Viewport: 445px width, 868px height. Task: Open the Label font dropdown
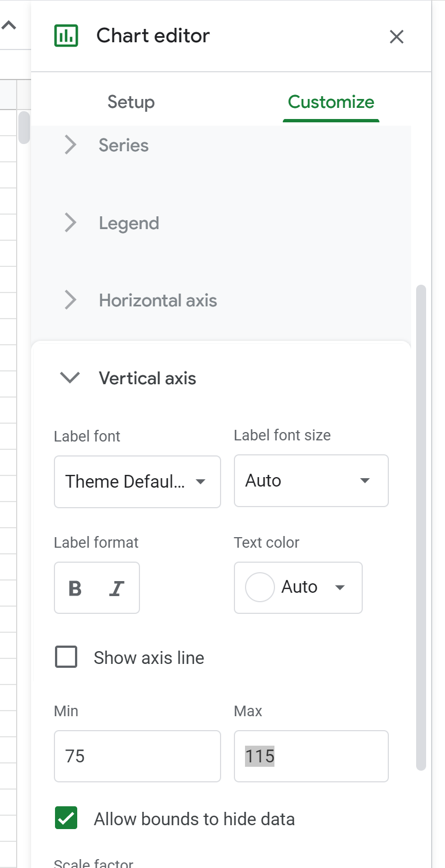137,482
